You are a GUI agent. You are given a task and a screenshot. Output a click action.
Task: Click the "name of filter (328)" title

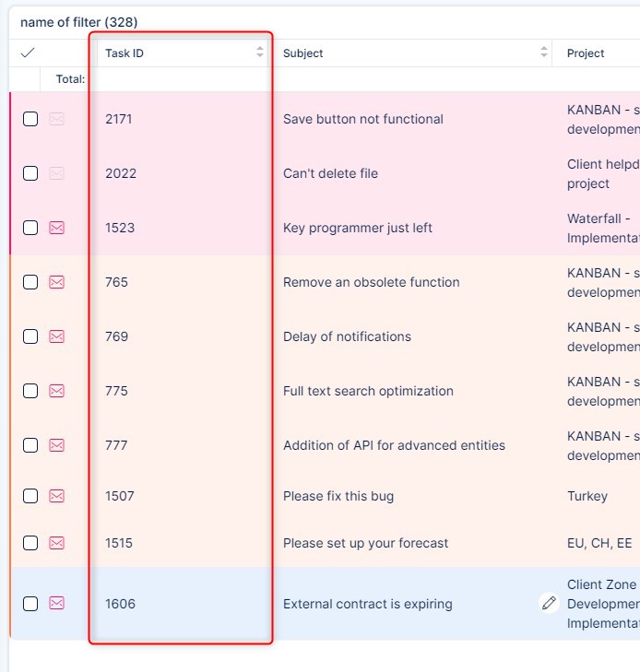click(78, 22)
